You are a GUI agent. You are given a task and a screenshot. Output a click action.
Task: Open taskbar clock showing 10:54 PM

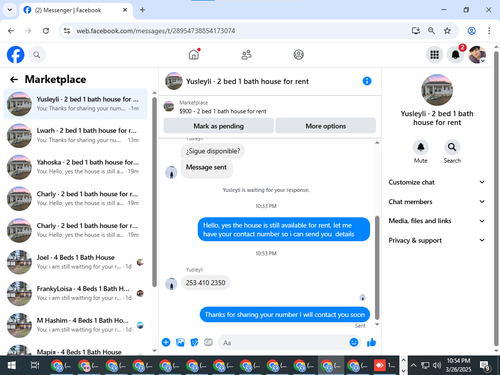tap(458, 365)
